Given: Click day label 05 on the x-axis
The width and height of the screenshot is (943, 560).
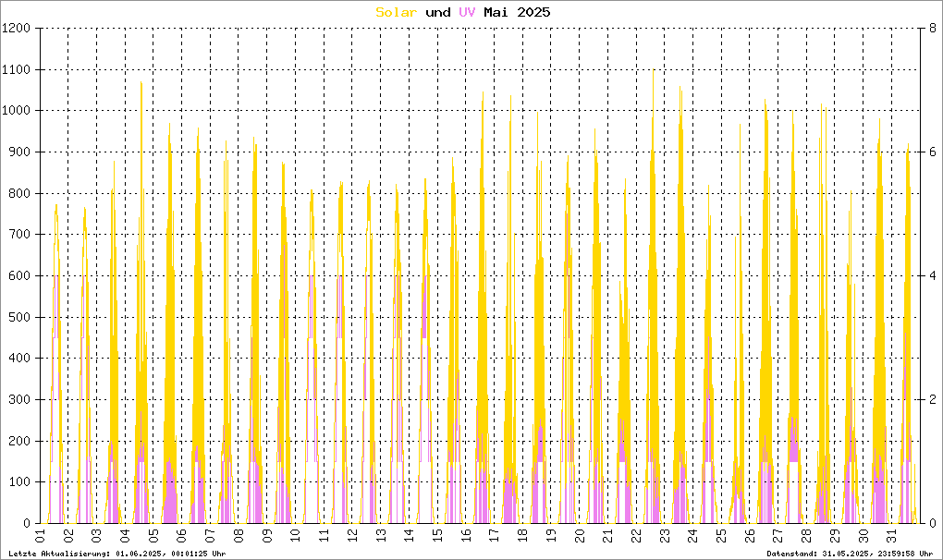Looking at the screenshot, I should coord(153,535).
